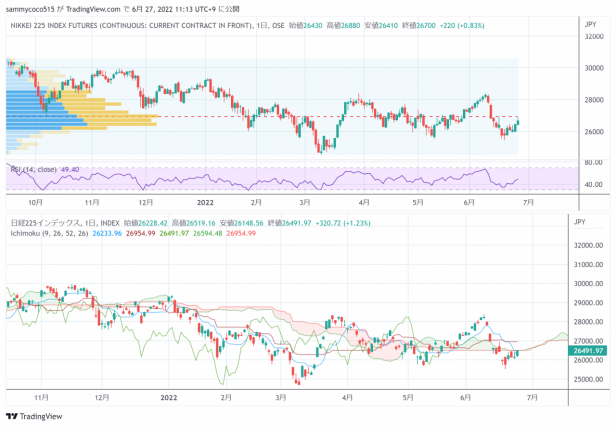Image resolution: width=616 pixels, height=427 pixels.
Task: Click 32000 on the futures price scale
Action: point(594,37)
